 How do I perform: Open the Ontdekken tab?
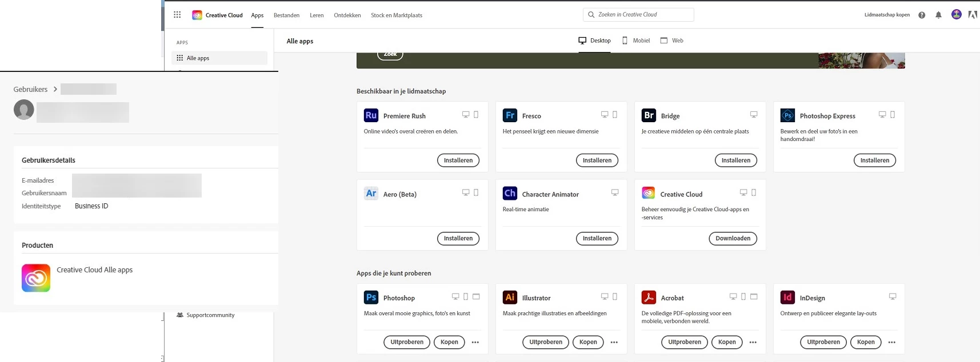point(347,15)
